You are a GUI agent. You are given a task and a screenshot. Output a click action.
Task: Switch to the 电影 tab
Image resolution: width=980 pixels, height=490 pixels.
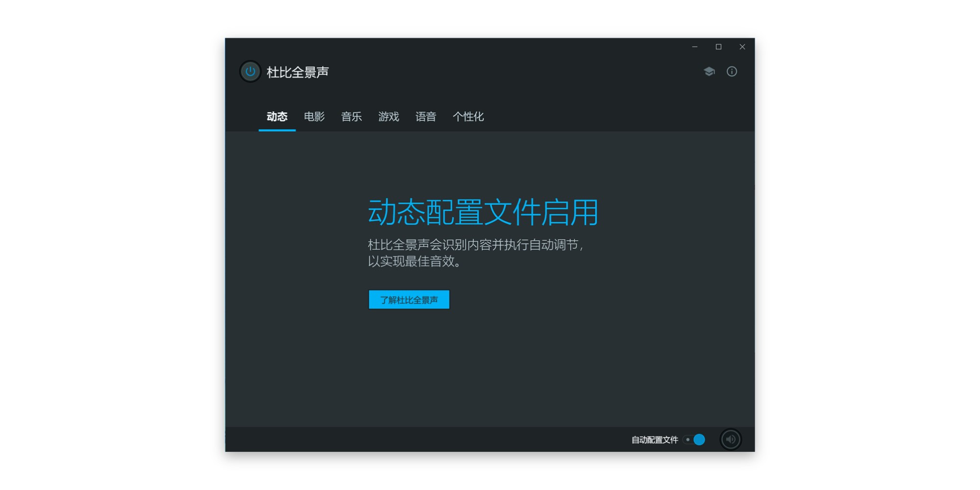314,117
